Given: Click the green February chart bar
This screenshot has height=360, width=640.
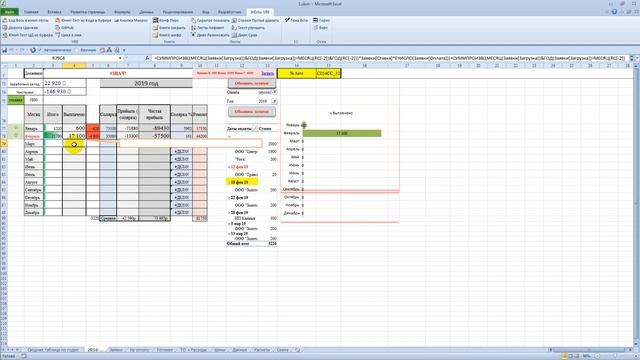Looking at the screenshot, I should 342,133.
